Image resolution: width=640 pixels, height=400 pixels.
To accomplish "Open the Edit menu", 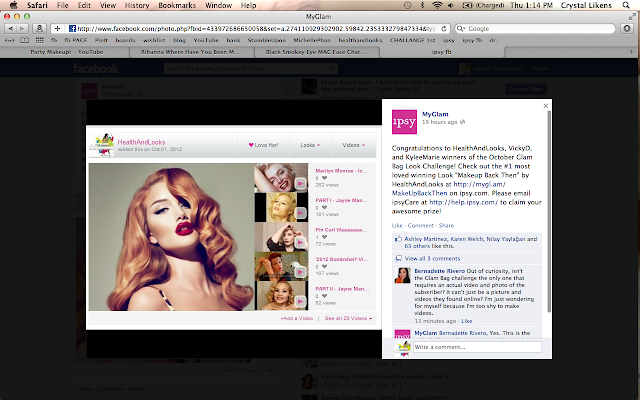I will [x=84, y=5].
